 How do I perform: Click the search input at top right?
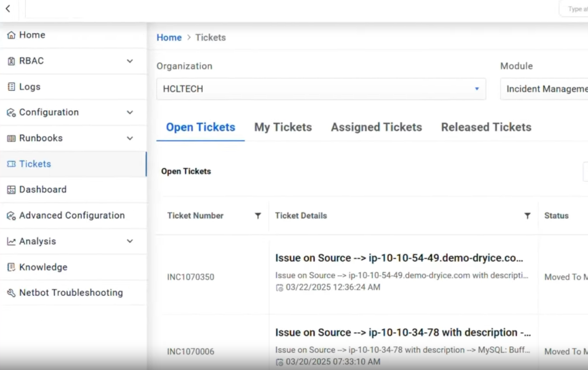click(x=574, y=9)
